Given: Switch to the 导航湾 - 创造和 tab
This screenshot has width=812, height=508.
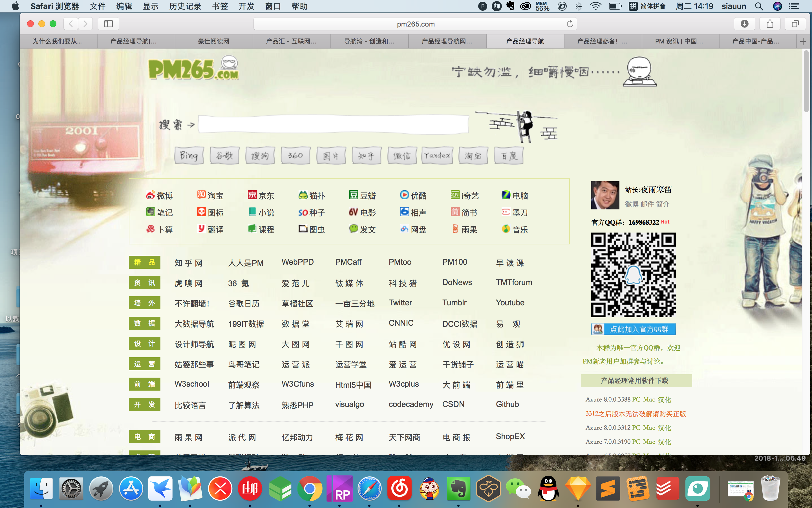Looking at the screenshot, I should [369, 41].
